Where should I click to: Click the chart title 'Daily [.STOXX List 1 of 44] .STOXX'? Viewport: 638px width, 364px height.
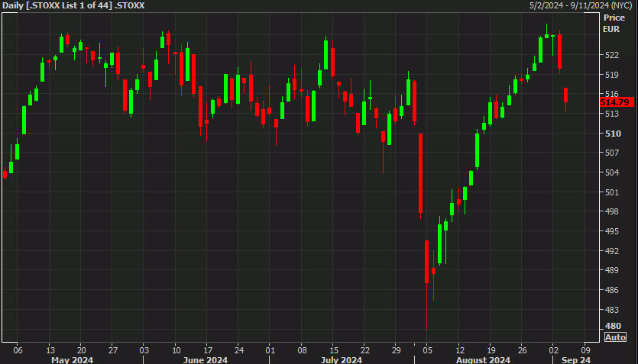pyautogui.click(x=73, y=5)
